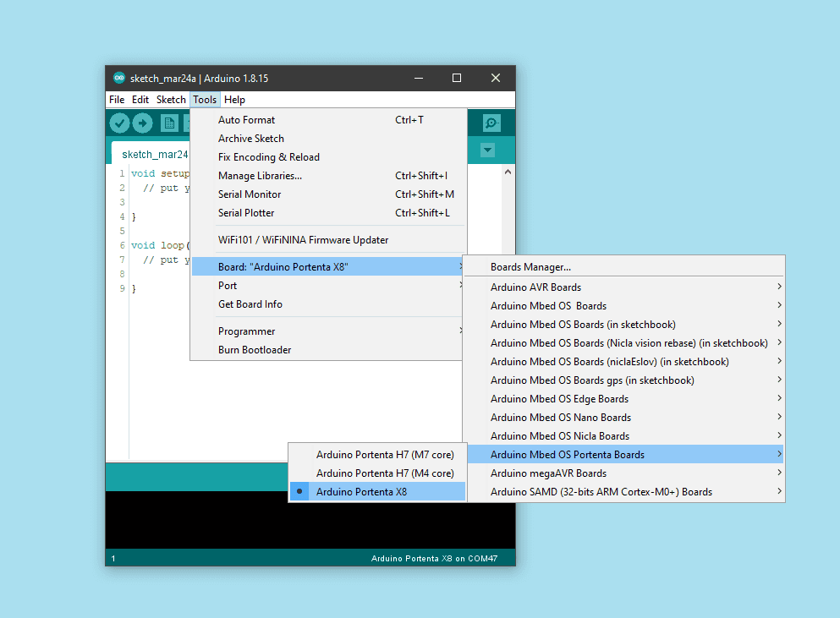Image resolution: width=840 pixels, height=618 pixels.
Task: Expand Arduino Mbed OS Portenta Boards
Action: click(624, 455)
